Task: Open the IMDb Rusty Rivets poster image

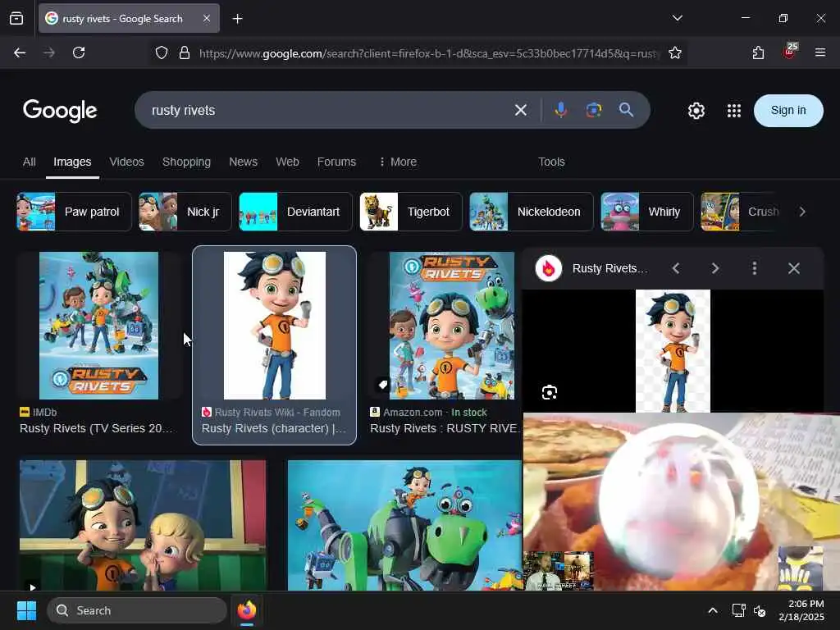Action: click(x=98, y=325)
